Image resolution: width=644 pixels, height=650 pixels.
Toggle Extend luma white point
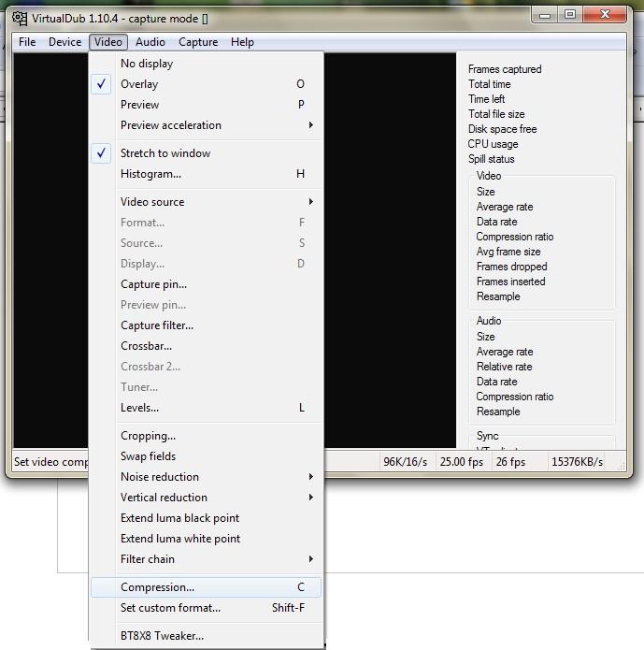point(206,539)
